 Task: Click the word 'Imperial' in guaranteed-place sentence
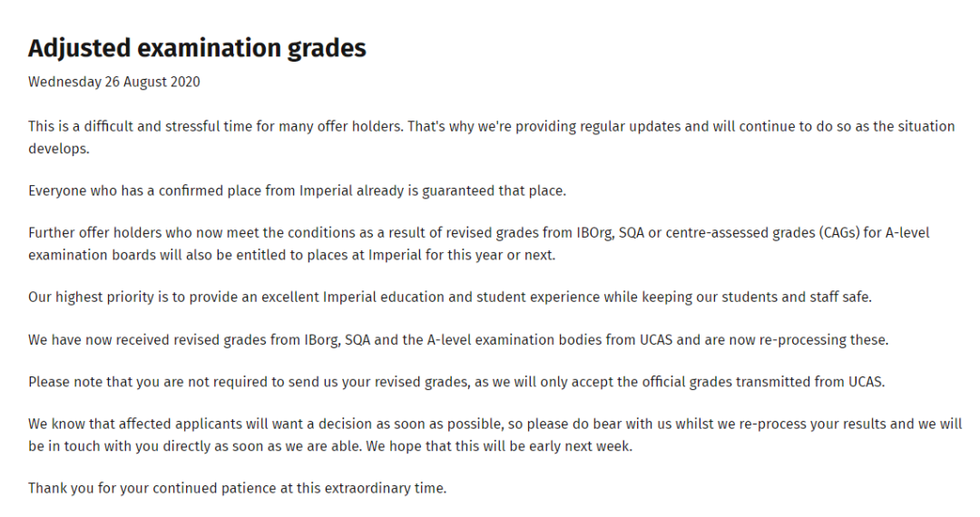326,191
